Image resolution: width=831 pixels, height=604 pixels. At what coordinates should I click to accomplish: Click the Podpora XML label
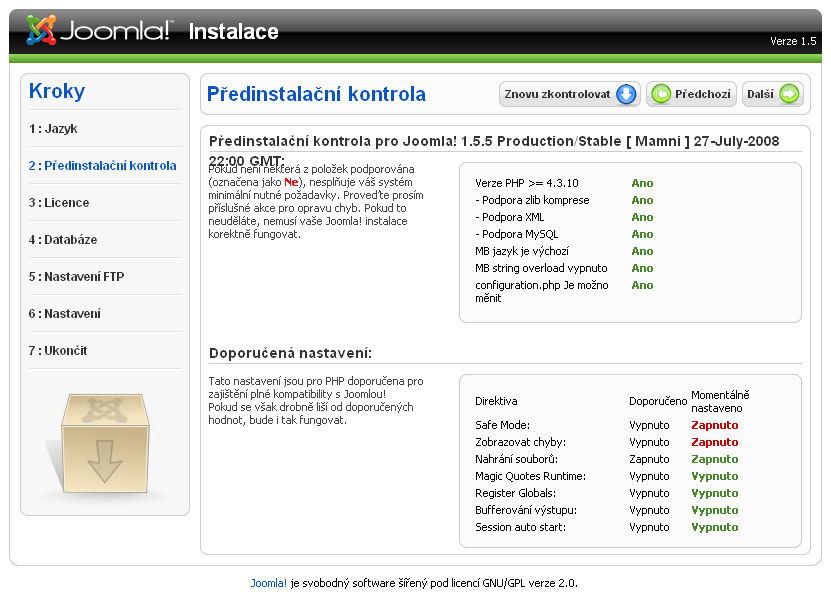[509, 217]
